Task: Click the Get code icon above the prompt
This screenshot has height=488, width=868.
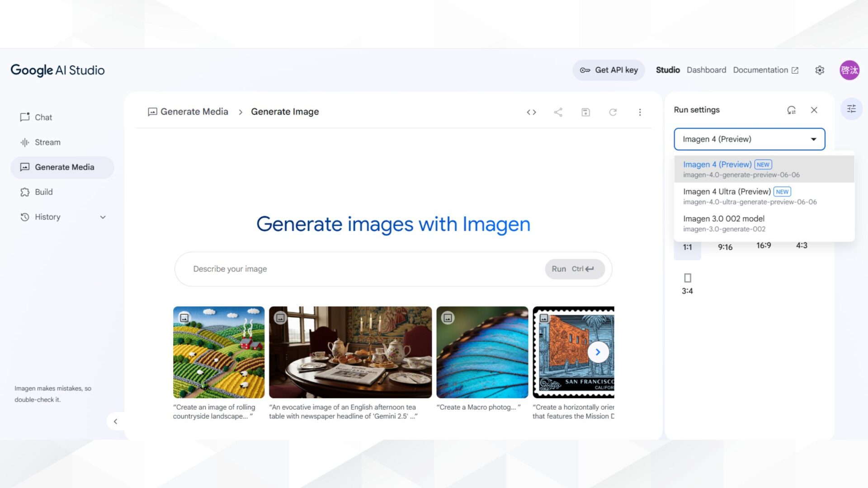Action: (531, 112)
